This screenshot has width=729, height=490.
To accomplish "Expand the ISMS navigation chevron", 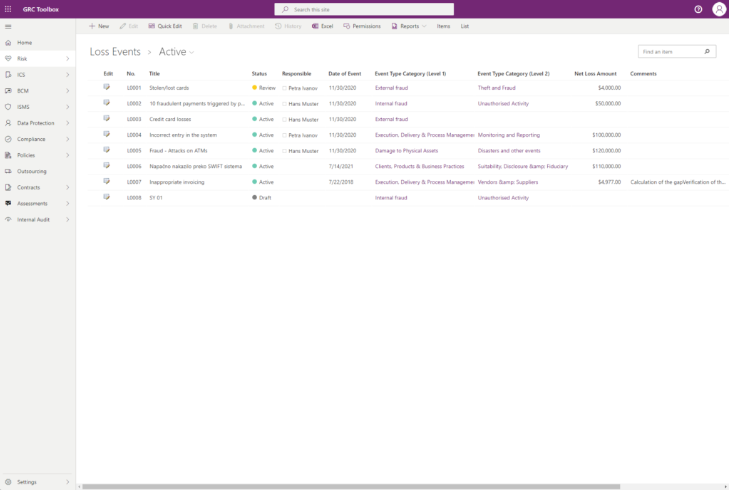I will pyautogui.click(x=67, y=107).
